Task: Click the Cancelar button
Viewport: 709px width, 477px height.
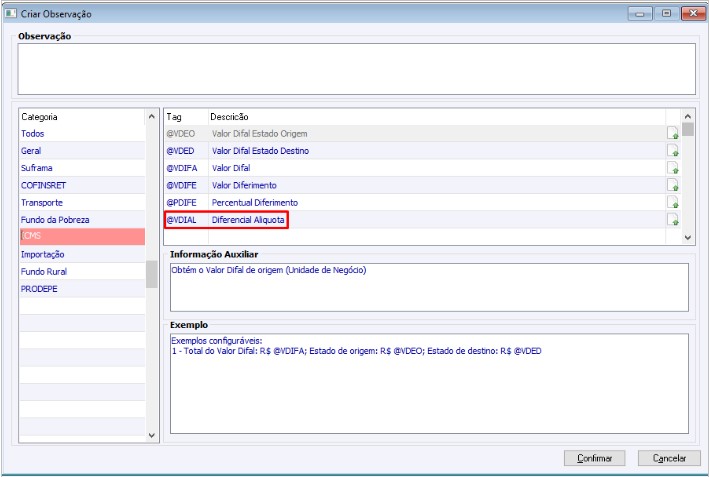Action: click(x=669, y=458)
